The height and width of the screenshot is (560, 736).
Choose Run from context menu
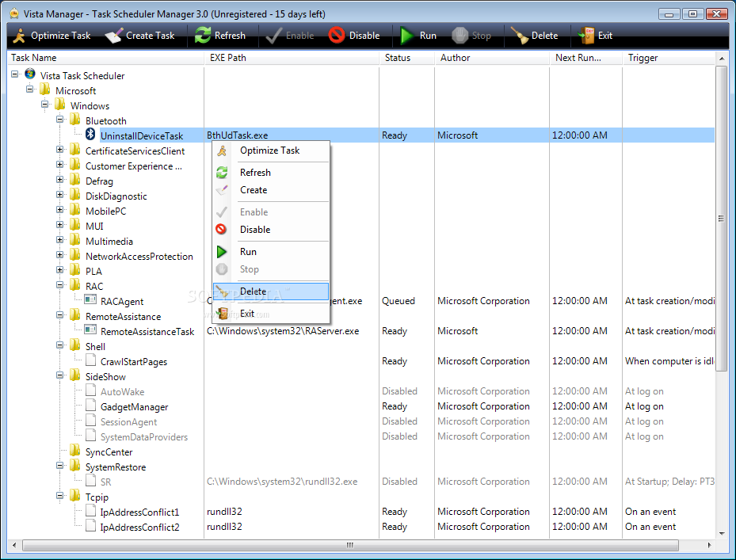pos(271,252)
